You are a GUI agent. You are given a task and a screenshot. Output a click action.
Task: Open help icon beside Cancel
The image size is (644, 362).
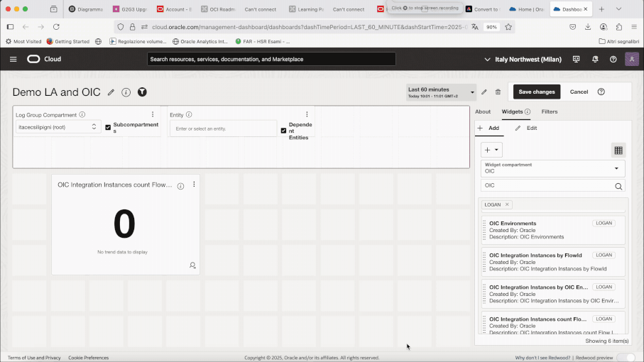click(601, 92)
